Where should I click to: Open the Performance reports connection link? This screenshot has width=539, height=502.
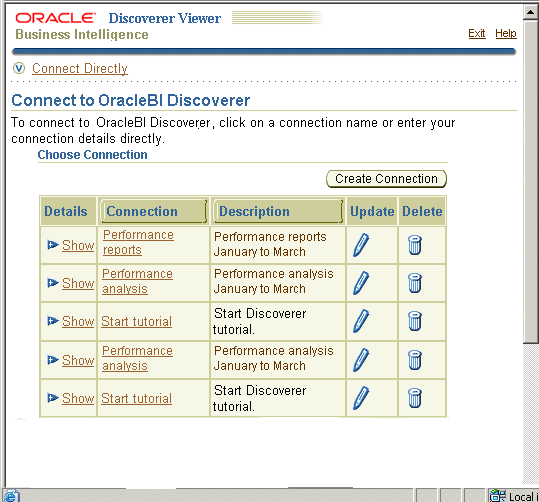[139, 242]
